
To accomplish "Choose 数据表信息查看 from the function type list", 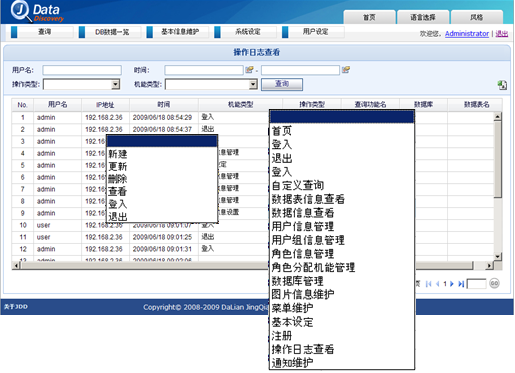I will pyautogui.click(x=308, y=199).
